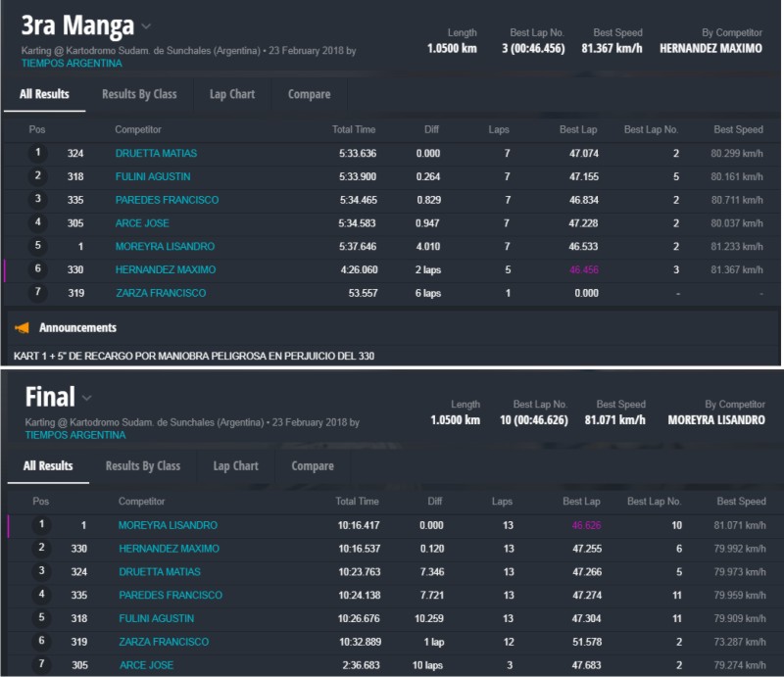The height and width of the screenshot is (677, 784).
Task: Open the Compare tab in Final section
Action: point(313,466)
